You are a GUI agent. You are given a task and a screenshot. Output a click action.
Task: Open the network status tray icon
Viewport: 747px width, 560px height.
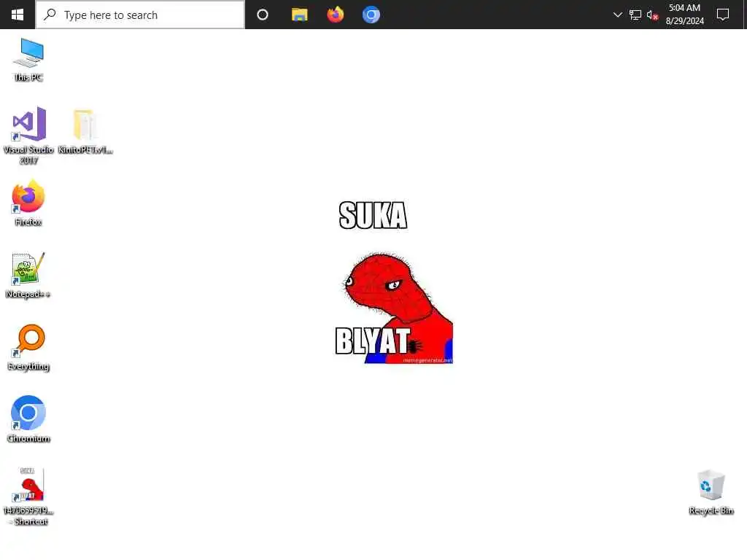pos(635,15)
